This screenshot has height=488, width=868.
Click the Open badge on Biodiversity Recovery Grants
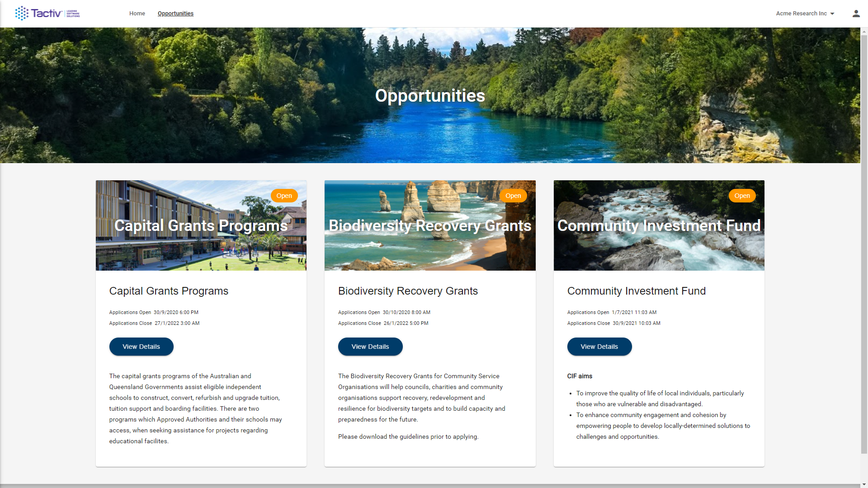513,196
